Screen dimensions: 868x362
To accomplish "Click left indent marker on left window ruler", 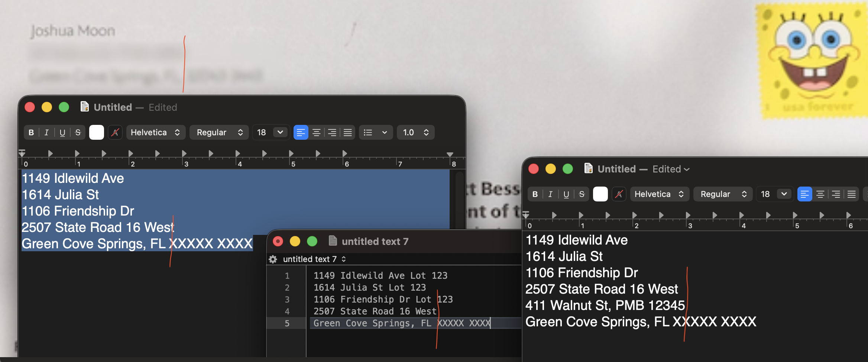I will [x=22, y=153].
